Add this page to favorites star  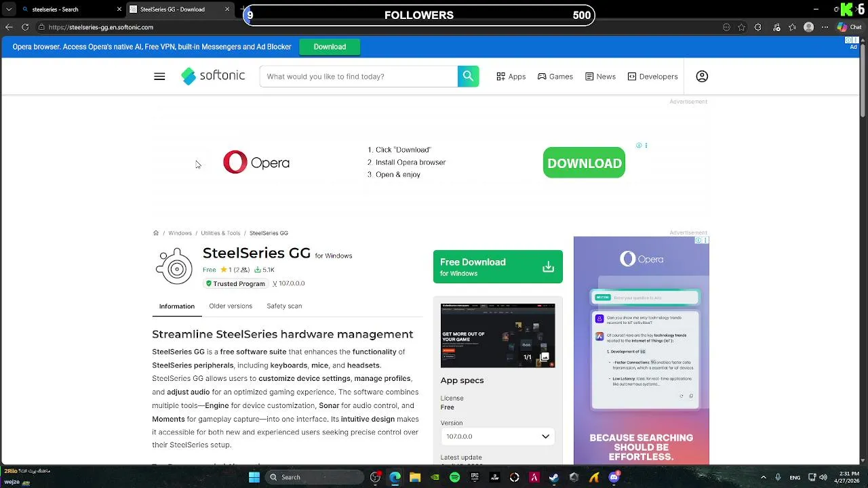[x=742, y=27]
